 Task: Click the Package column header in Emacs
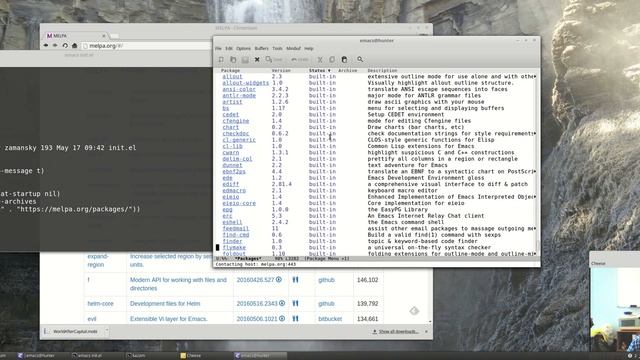coord(230,71)
